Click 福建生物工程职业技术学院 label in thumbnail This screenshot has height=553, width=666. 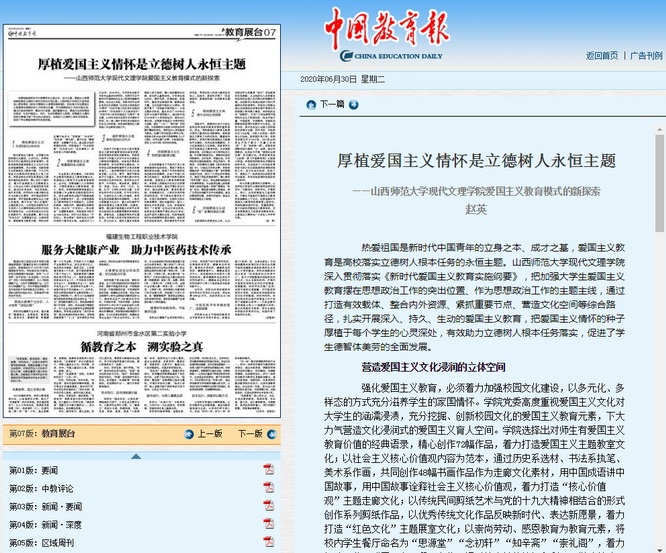click(142, 237)
